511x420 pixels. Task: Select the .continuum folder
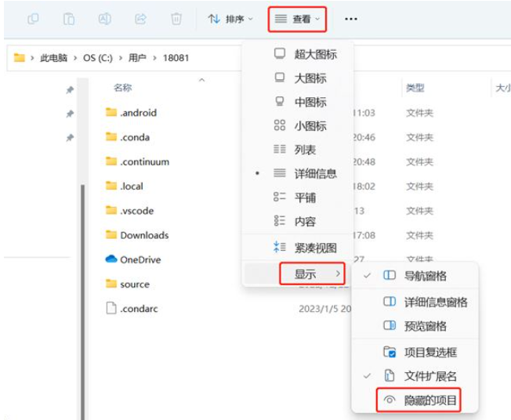137,161
